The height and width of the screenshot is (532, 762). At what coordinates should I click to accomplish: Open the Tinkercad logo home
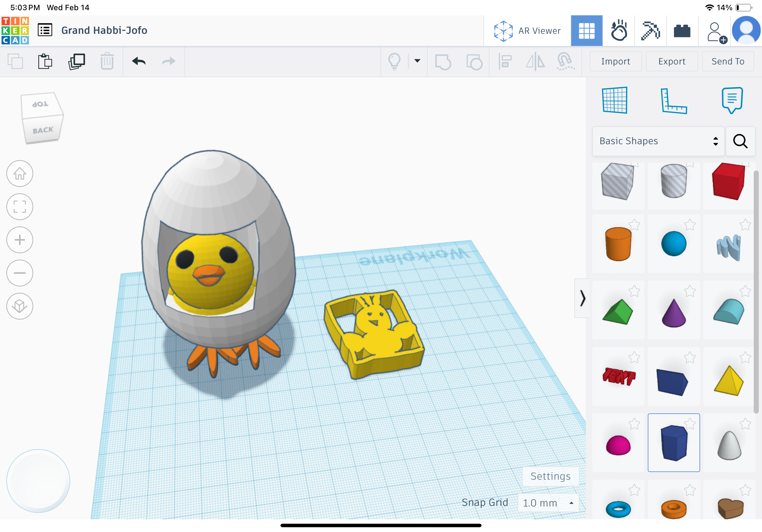[15, 31]
